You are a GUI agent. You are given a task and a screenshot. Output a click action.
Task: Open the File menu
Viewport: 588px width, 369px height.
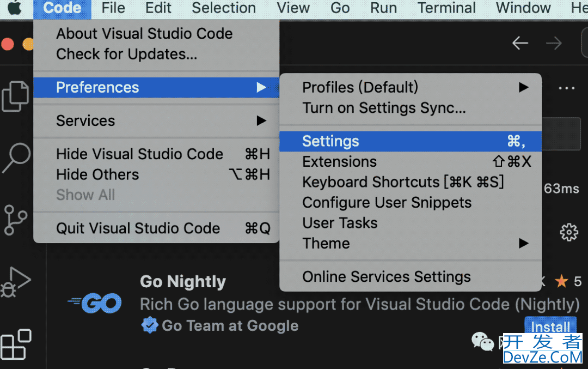113,8
